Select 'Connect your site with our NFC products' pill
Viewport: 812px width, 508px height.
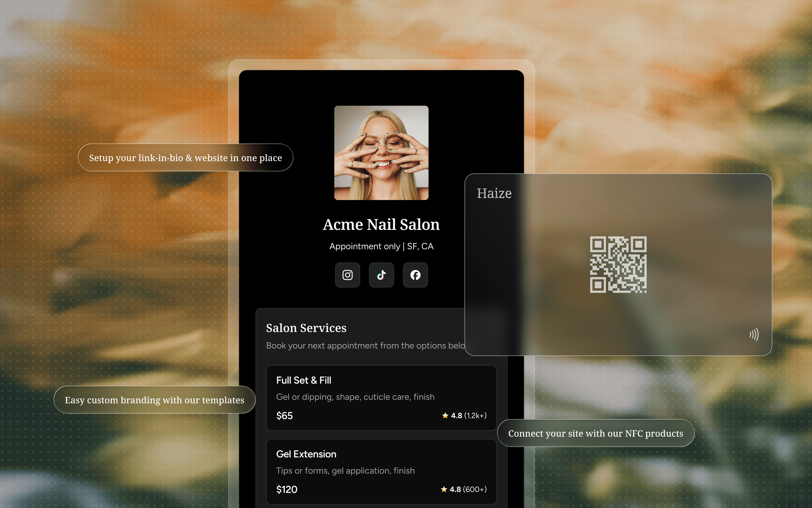(596, 433)
